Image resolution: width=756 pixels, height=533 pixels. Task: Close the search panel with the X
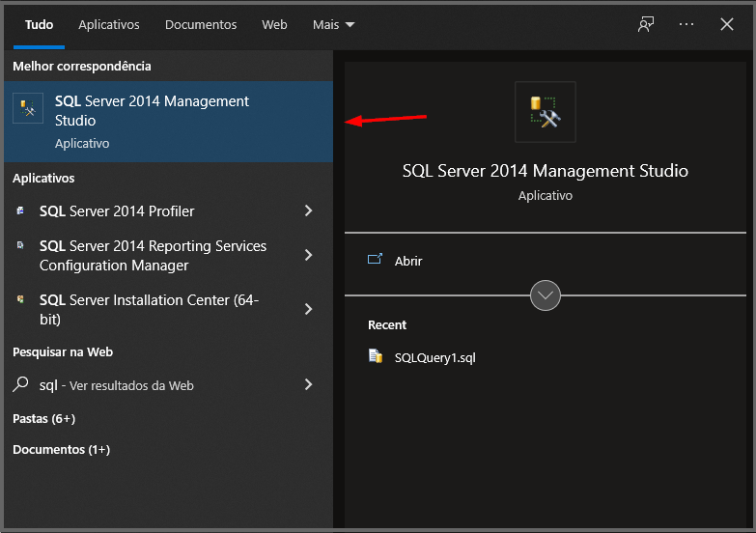point(727,24)
